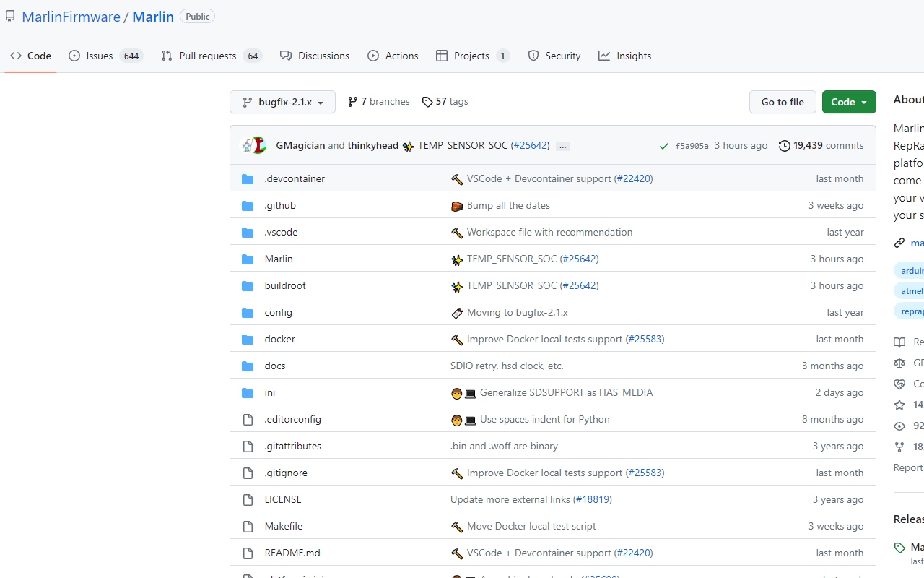Screen dimensions: 924x578
Task: Open 'Move Docker local test script' commit
Action: (531, 526)
